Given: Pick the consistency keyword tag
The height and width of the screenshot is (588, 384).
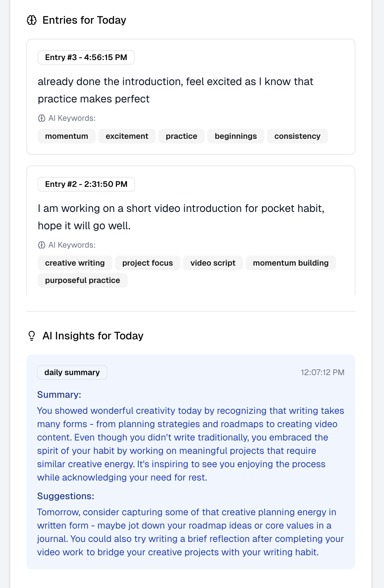Looking at the screenshot, I should point(297,136).
